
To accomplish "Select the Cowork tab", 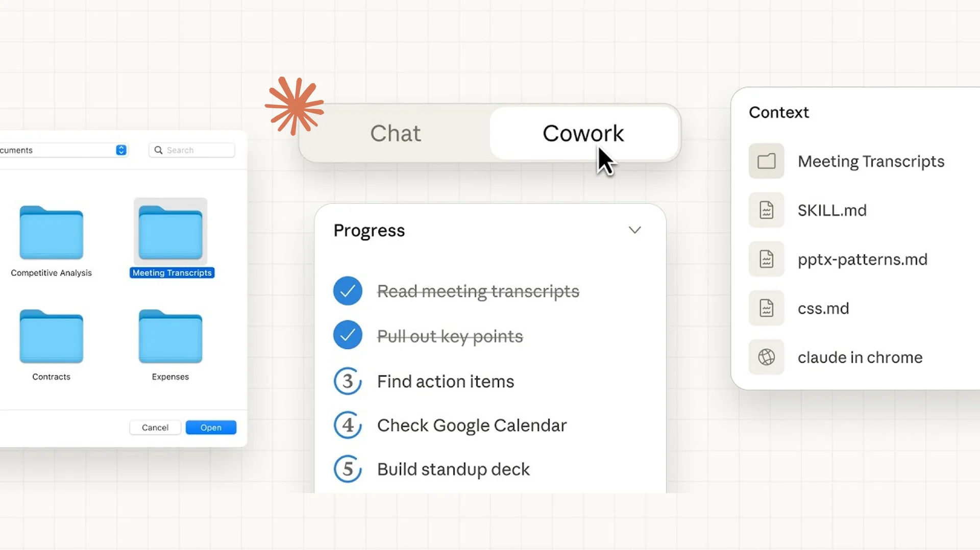I will 583,134.
